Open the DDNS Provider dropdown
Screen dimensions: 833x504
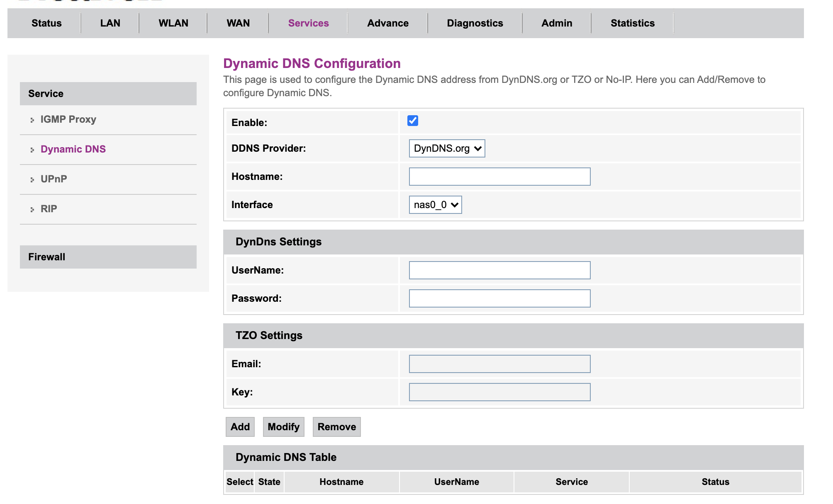(446, 148)
